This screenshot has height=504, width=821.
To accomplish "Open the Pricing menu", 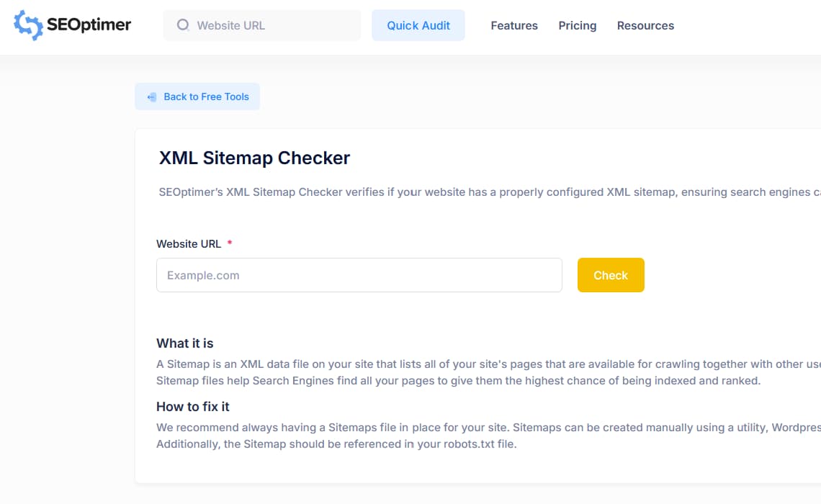I will (577, 25).
